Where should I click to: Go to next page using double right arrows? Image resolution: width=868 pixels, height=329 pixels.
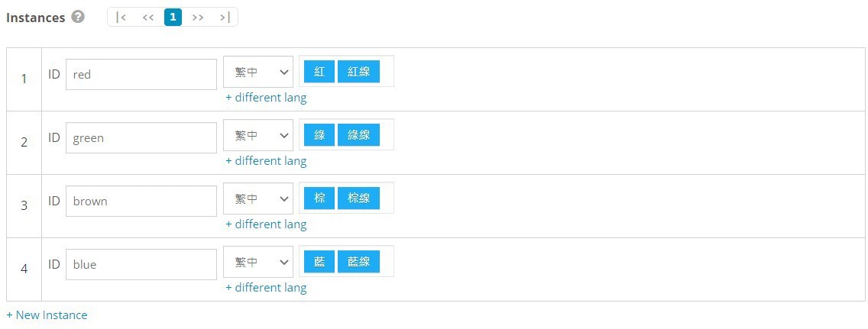pos(198,17)
